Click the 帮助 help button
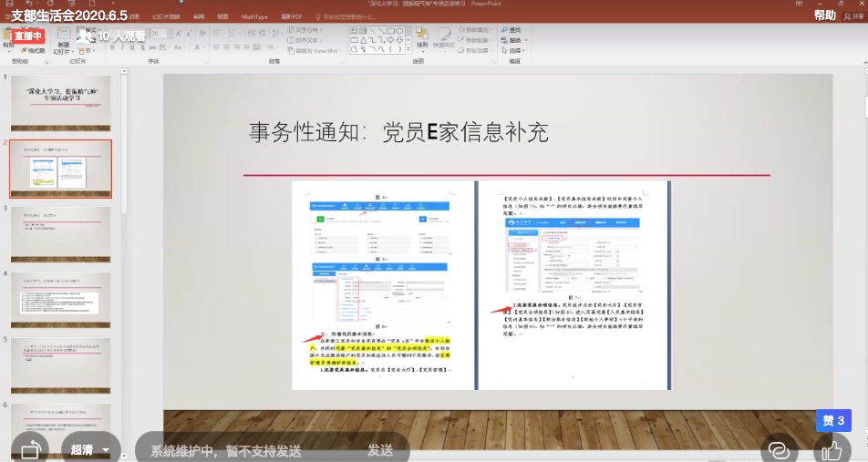 point(824,15)
